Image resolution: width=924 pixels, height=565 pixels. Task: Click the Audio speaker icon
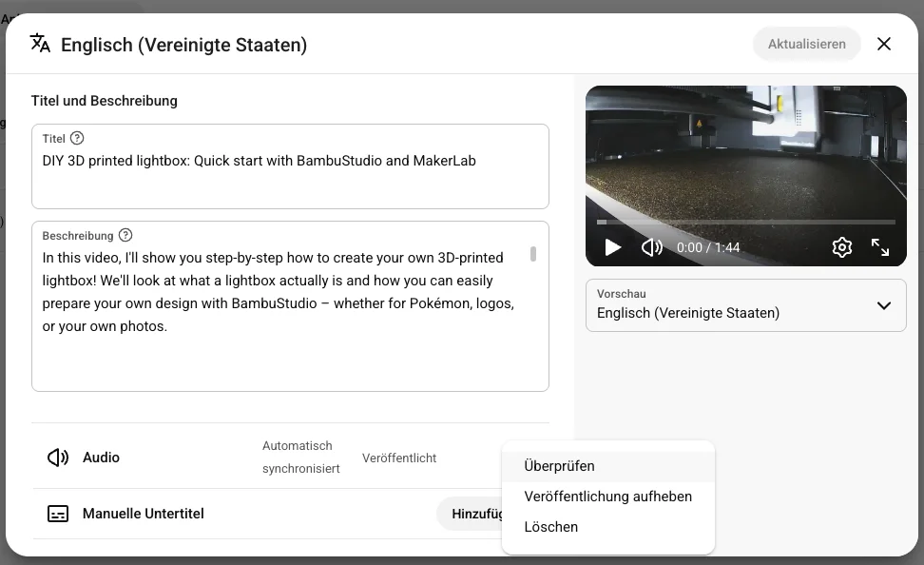tap(58, 458)
